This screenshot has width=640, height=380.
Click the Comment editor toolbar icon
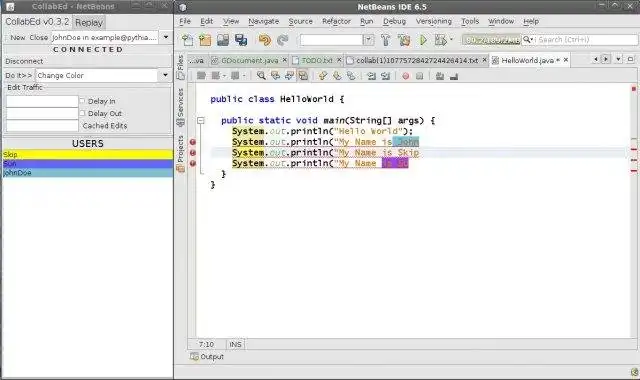[x=440, y=76]
